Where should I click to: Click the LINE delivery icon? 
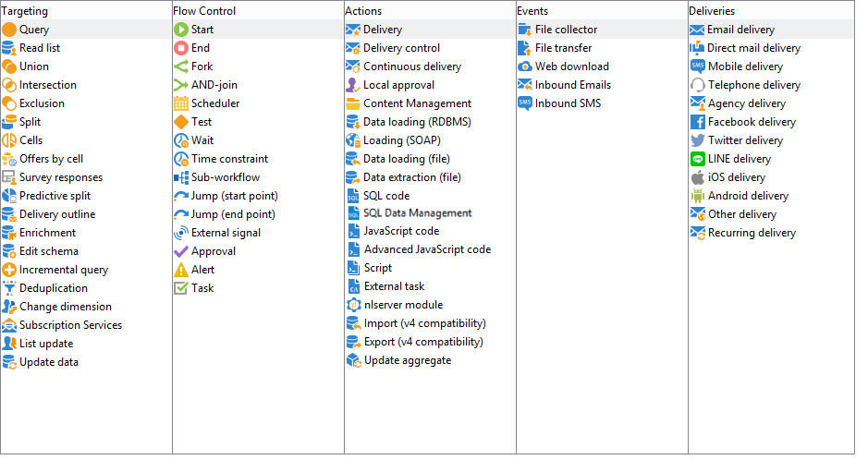point(698,159)
